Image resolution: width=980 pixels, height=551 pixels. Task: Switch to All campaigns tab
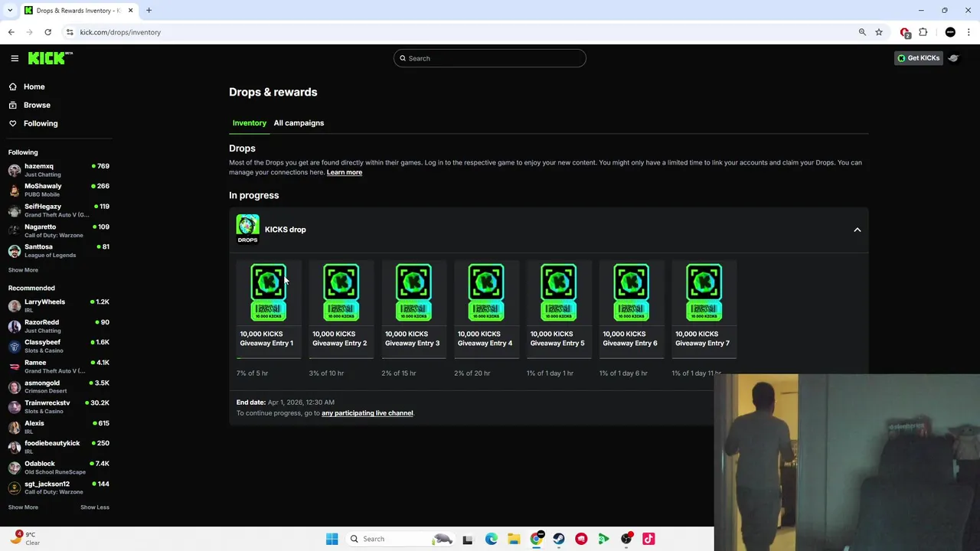tap(299, 122)
